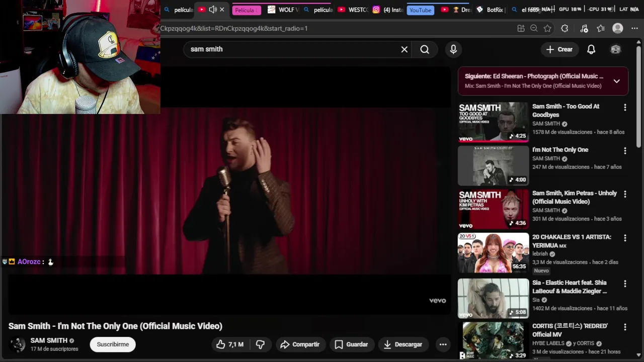Image resolution: width=644 pixels, height=362 pixels.
Task: Open options for I'm Not The Only One suggestion
Action: 625,150
